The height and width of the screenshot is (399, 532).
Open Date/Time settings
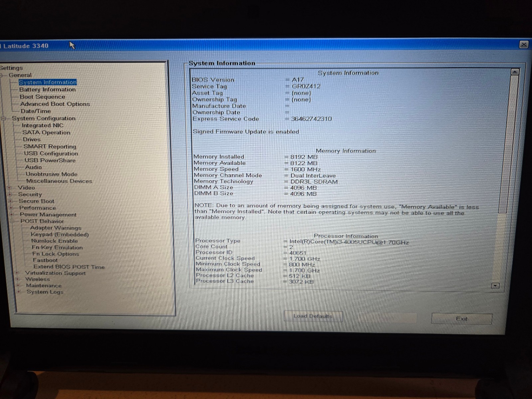click(x=36, y=111)
